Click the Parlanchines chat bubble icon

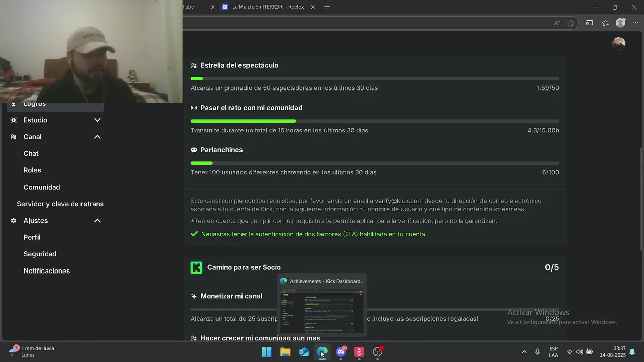pos(194,150)
